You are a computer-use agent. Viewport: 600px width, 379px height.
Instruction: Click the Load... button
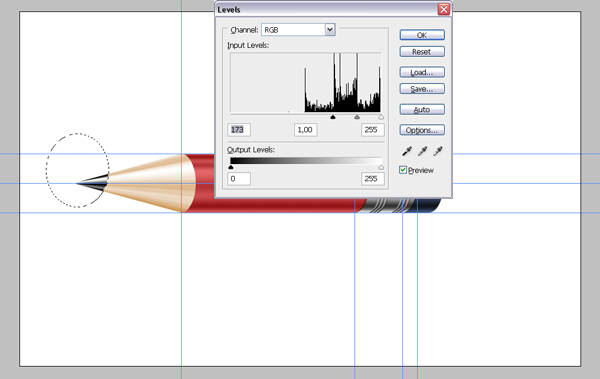pos(422,72)
